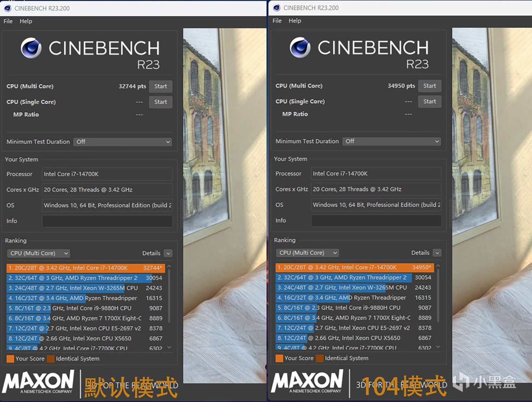The width and height of the screenshot is (532, 402).
Task: Click scroll-down arrow of right ranking list
Action: pyautogui.click(x=438, y=347)
